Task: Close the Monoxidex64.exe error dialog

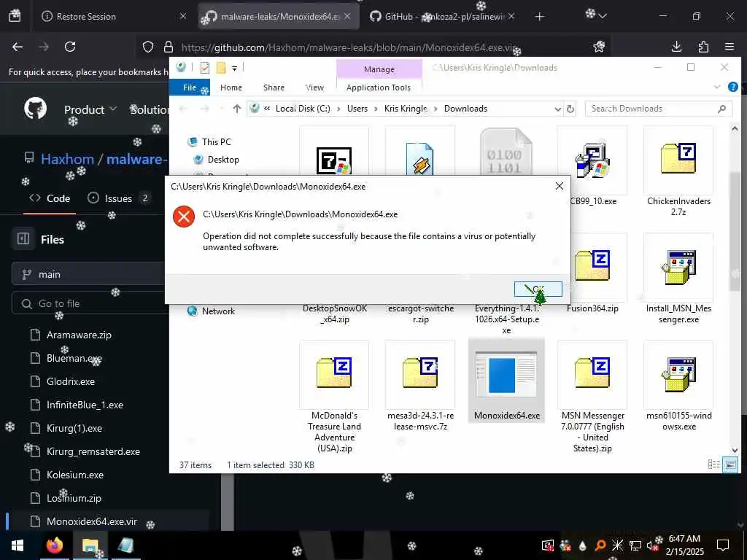Action: 560,186
